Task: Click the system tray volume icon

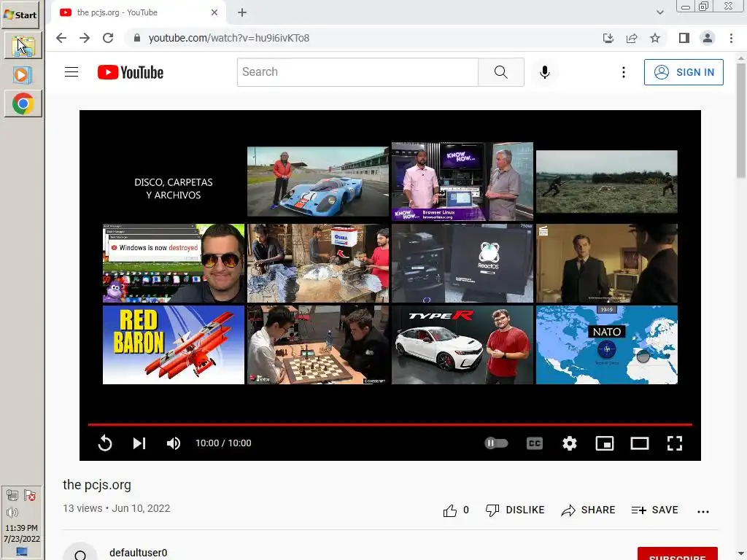Action: click(x=12, y=513)
